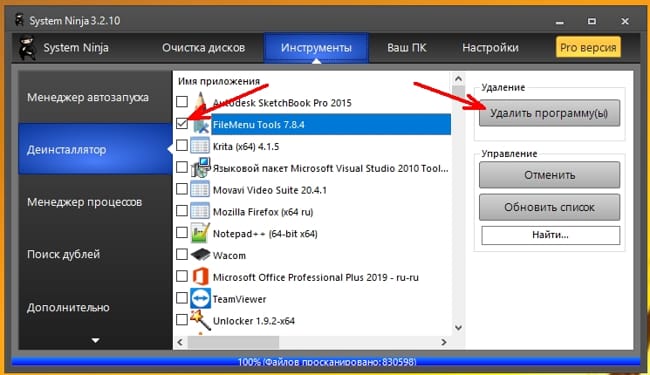Viewport: 650px width, 375px height.
Task: Tick the TeamViewer checkbox
Action: (182, 298)
